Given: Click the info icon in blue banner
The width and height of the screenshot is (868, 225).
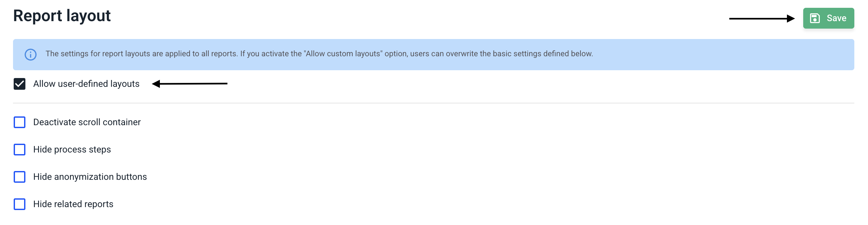Looking at the screenshot, I should (x=31, y=55).
